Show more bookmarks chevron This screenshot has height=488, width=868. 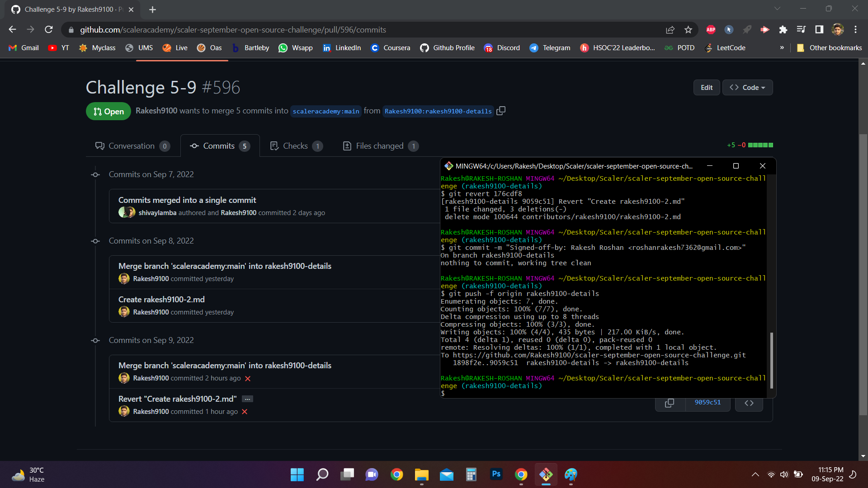click(782, 48)
